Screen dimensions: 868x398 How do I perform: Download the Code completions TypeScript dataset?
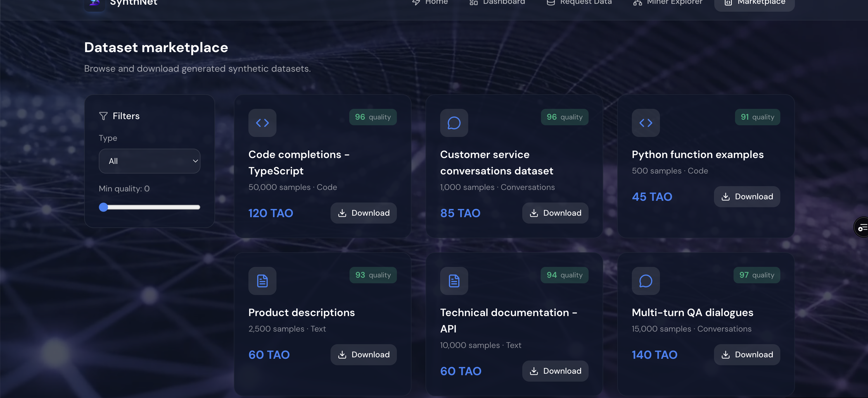point(363,213)
